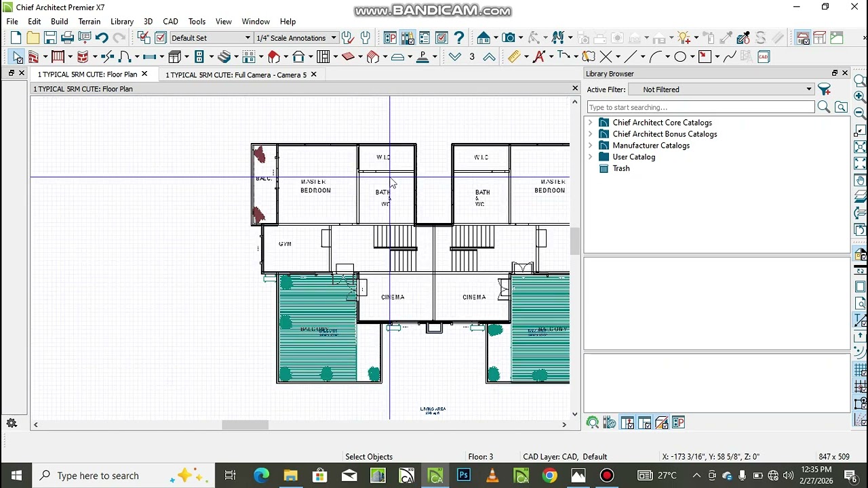Create a new plan with the New icon
The image size is (868, 488).
[x=16, y=38]
